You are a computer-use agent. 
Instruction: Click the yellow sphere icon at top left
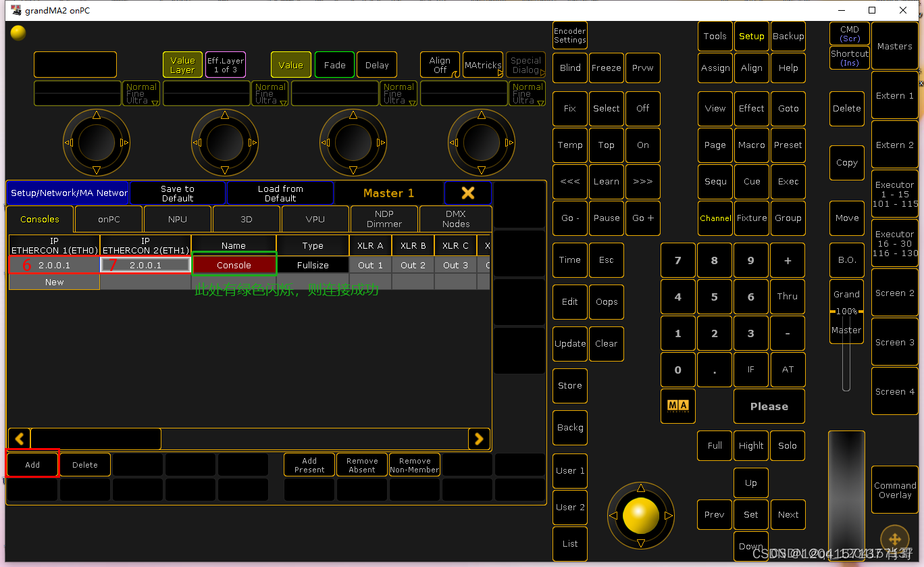18,32
